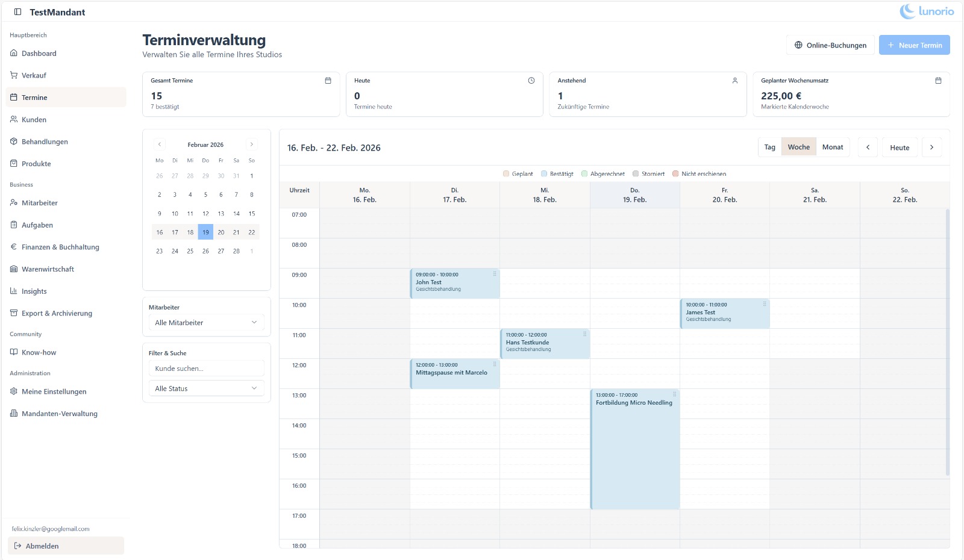This screenshot has width=964, height=560.
Task: Toggle the Bestätigt legend filter
Action: pyautogui.click(x=559, y=173)
